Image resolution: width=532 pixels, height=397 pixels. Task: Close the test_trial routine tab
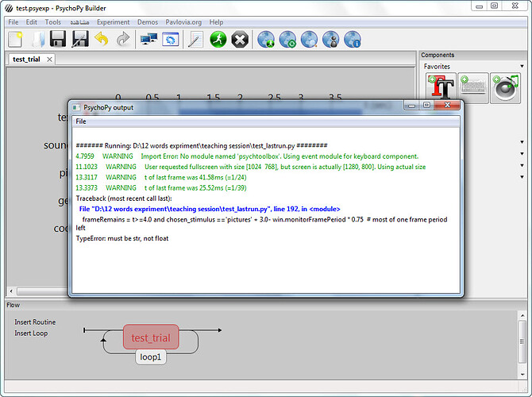coord(49,60)
